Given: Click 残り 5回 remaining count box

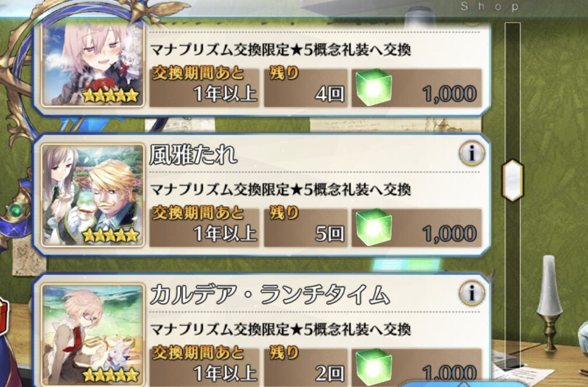Looking at the screenshot, I should 306,227.
